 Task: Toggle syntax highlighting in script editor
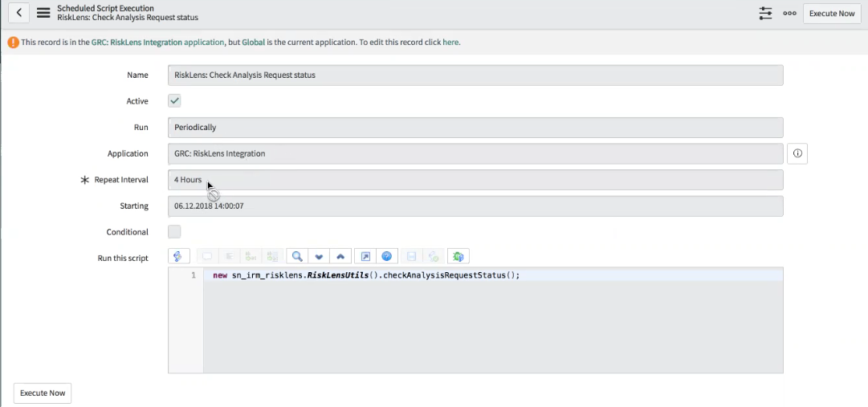(178, 256)
